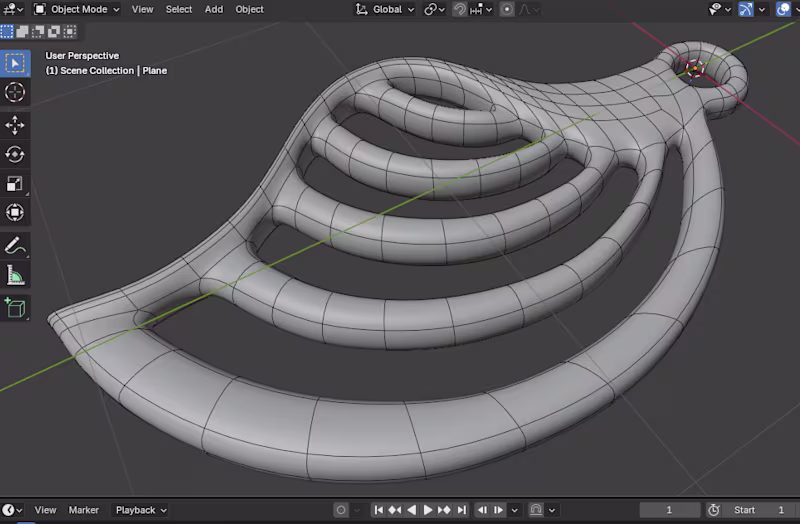Jump to the first frame
This screenshot has width=800, height=524.
[x=379, y=510]
